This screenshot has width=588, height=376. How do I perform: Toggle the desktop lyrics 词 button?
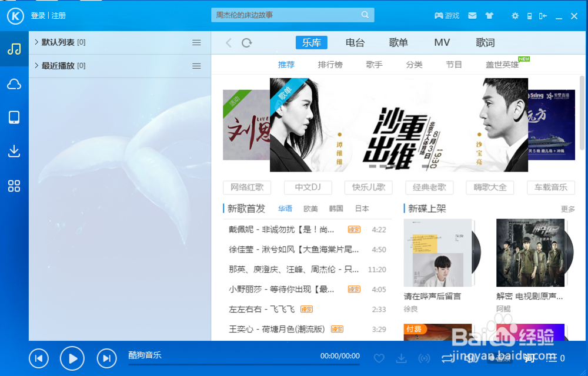click(x=529, y=358)
